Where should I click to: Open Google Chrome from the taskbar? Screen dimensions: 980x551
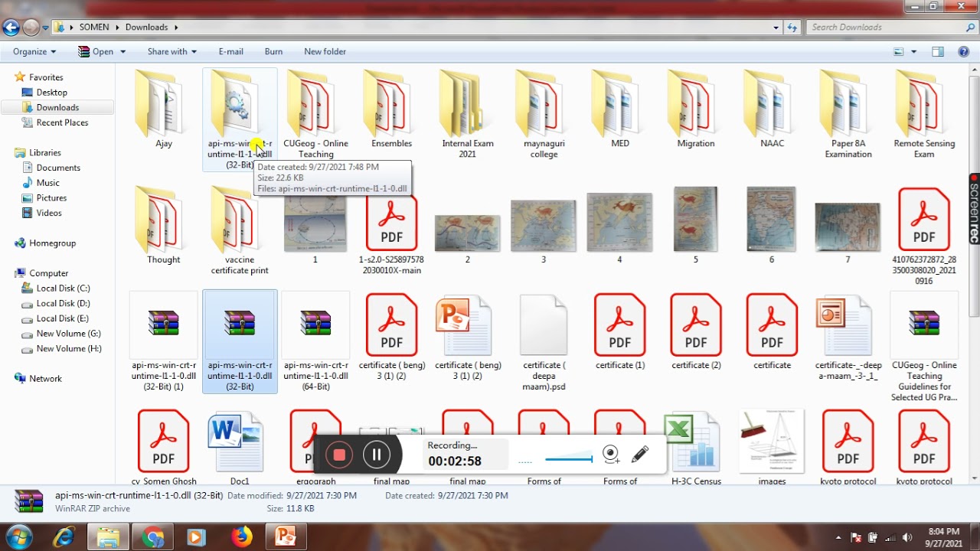[152, 537]
